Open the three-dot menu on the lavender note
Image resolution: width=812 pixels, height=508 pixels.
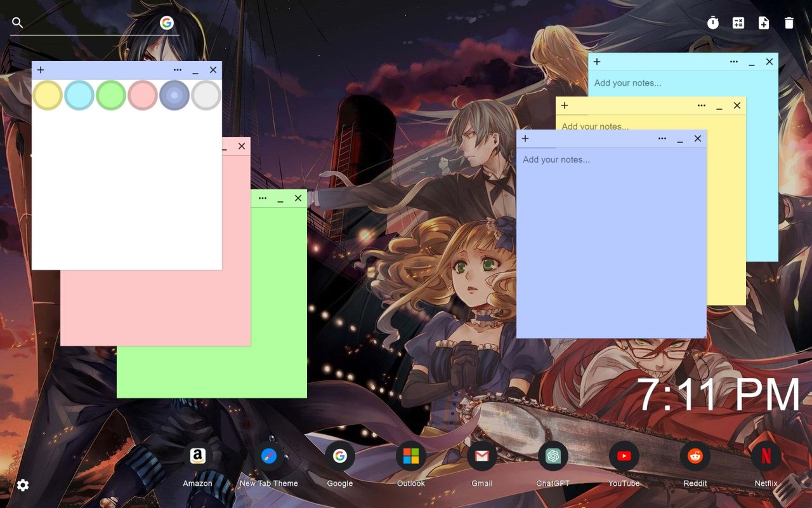[x=662, y=138]
